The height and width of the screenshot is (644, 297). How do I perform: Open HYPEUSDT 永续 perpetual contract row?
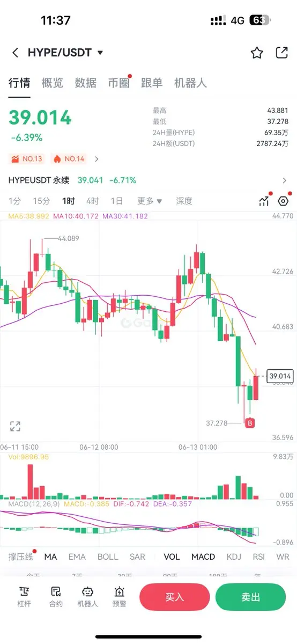point(148,180)
